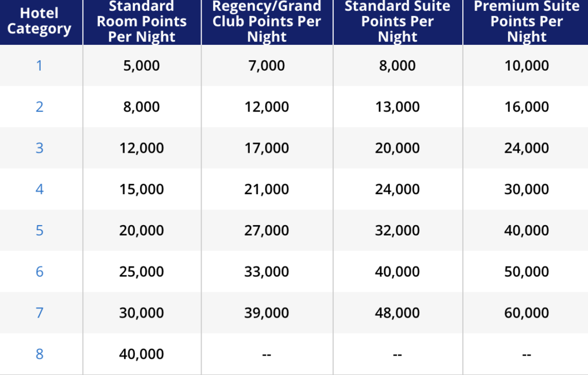Select the 17,000 Regency/Grand Club points cell
This screenshot has width=588, height=375.
tap(266, 148)
